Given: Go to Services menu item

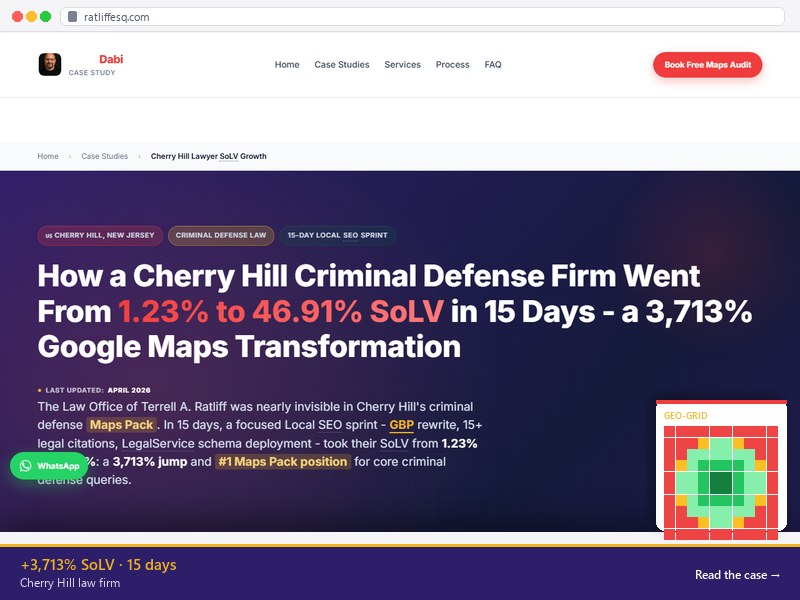Looking at the screenshot, I should [x=403, y=65].
